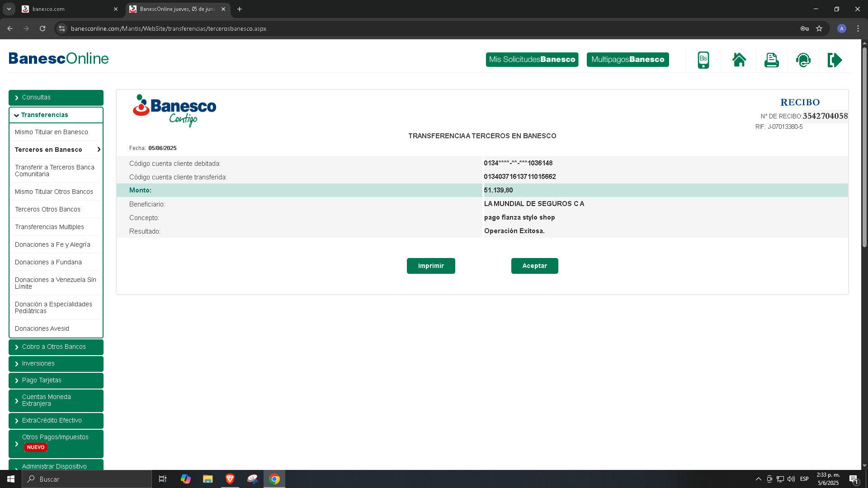Image resolution: width=868 pixels, height=488 pixels.
Task: Select Terceros Otros Bancos menu item
Action: [48, 209]
